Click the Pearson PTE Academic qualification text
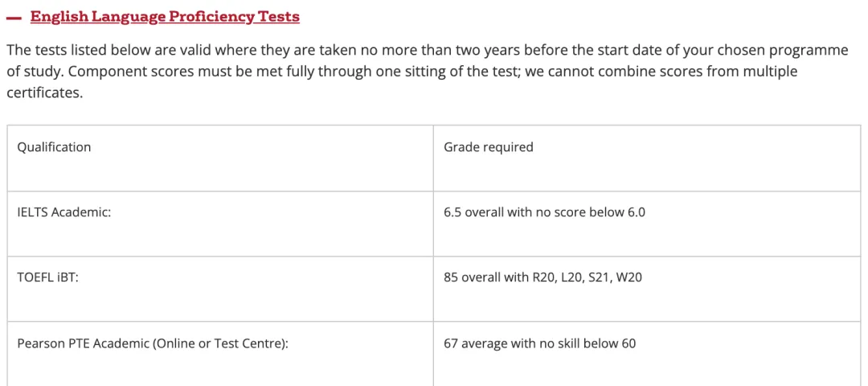The width and height of the screenshot is (868, 386). (x=153, y=343)
